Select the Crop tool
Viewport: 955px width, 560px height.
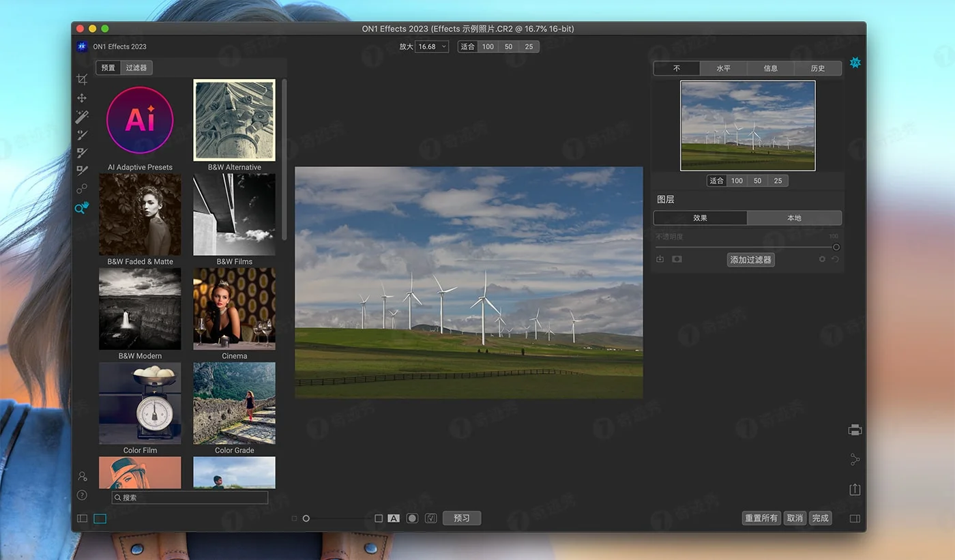coord(82,79)
